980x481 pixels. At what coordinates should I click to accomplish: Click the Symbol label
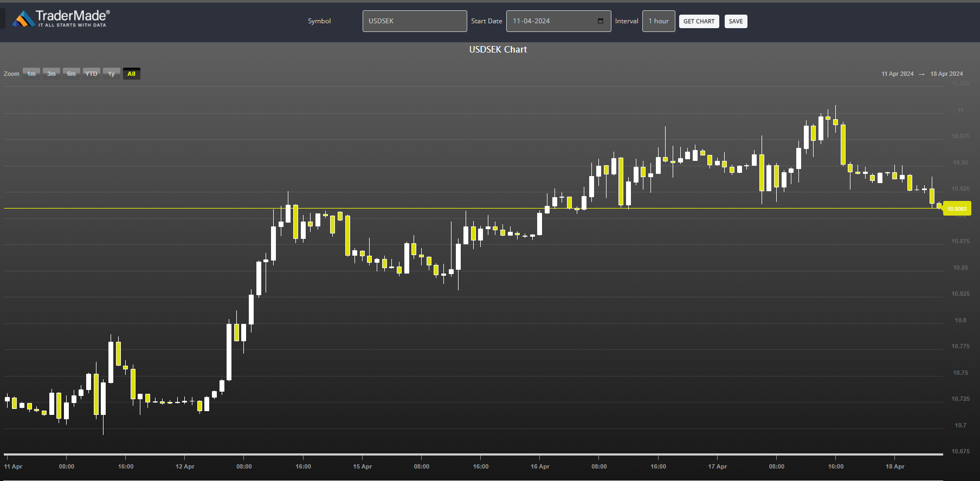coord(319,21)
